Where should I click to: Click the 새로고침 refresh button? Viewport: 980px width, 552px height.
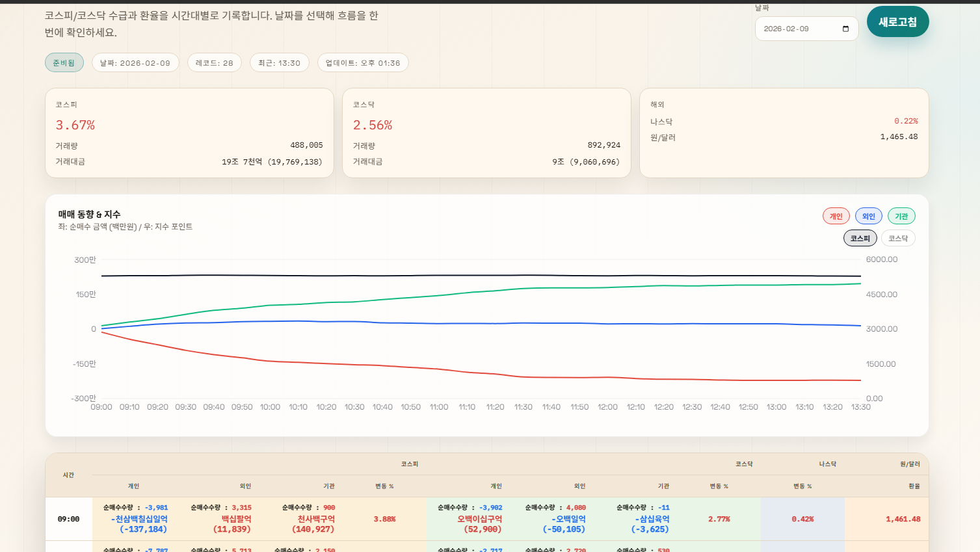898,21
